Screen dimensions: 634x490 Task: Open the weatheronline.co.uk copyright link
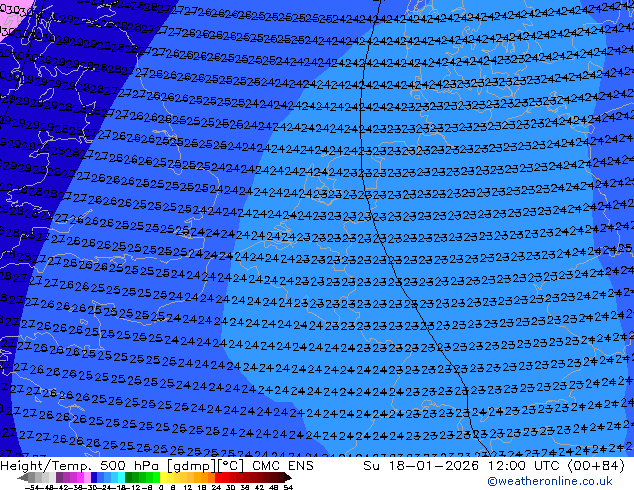(x=550, y=481)
